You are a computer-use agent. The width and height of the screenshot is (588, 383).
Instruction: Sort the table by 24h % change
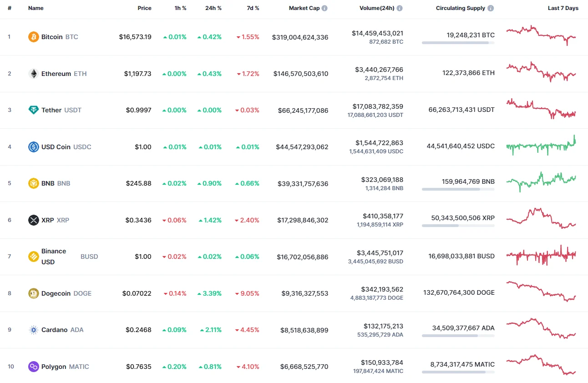(x=213, y=8)
